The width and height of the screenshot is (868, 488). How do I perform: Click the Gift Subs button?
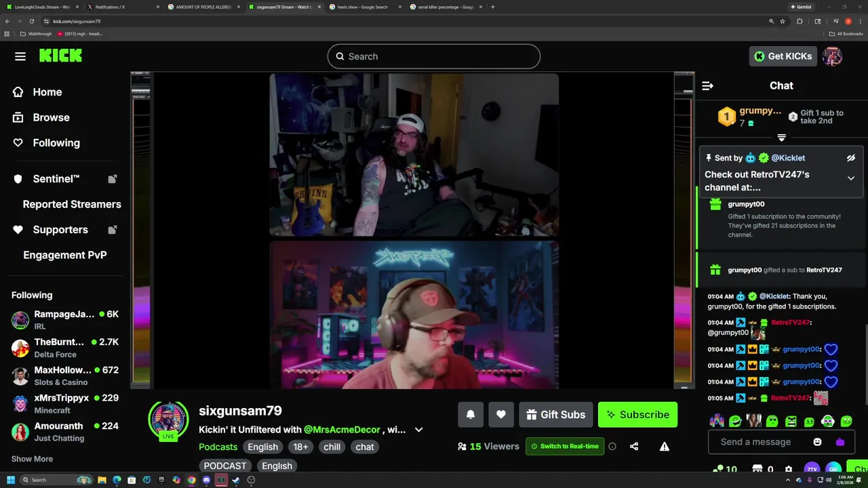click(556, 415)
